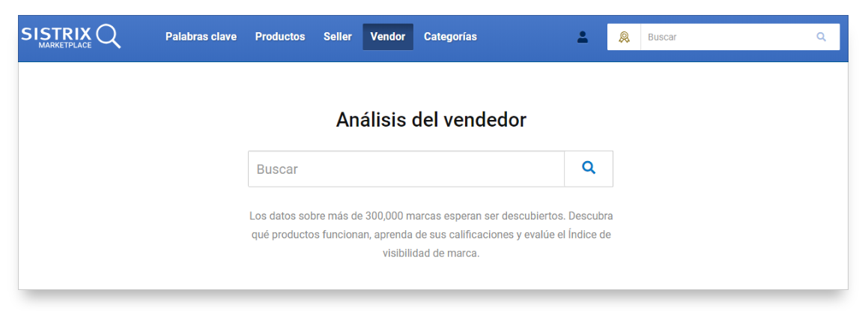868x311 pixels.
Task: Click the "Análisis del vendedor" heading
Action: [x=431, y=120]
